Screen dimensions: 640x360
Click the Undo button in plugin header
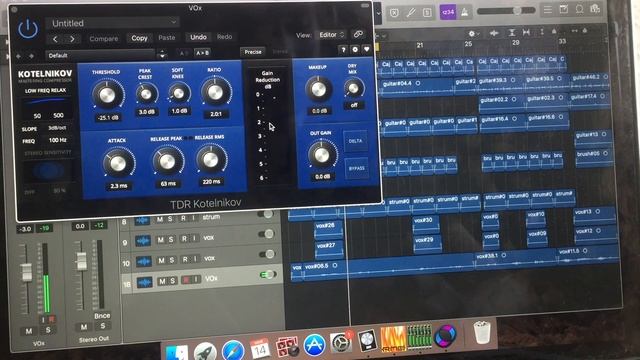pos(198,37)
